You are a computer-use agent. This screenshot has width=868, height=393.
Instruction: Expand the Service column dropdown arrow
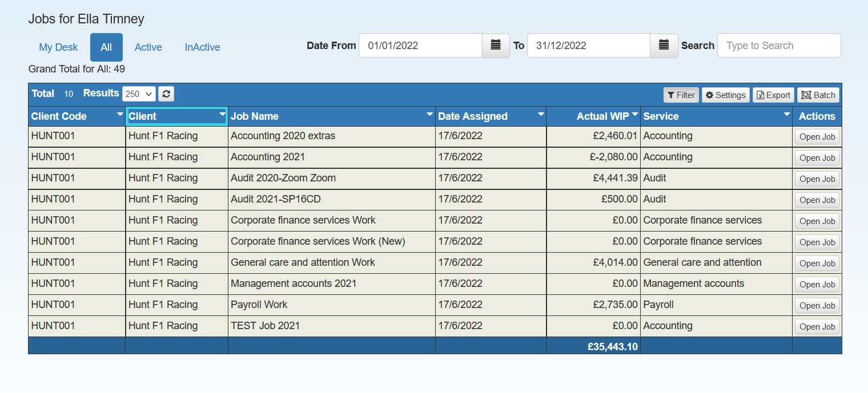[786, 115]
